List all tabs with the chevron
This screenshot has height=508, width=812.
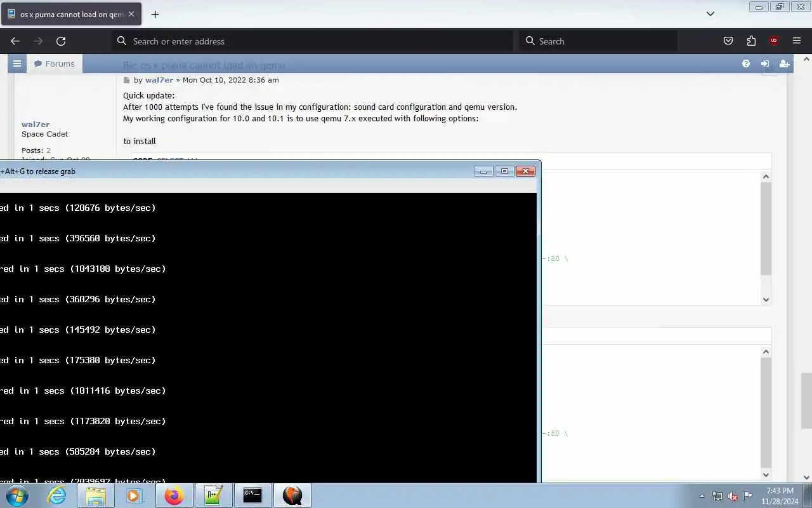tap(710, 14)
